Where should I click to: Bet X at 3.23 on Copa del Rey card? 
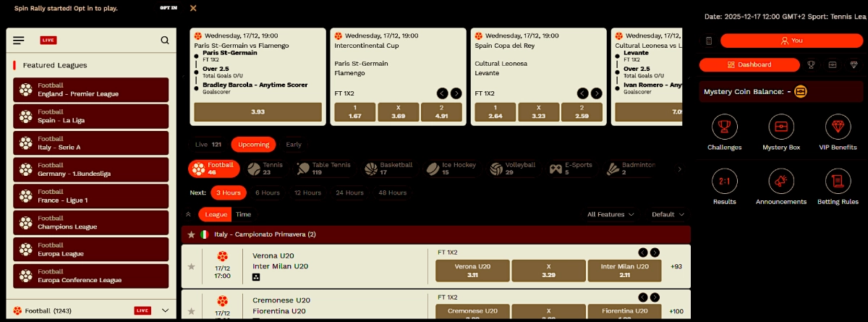point(538,111)
